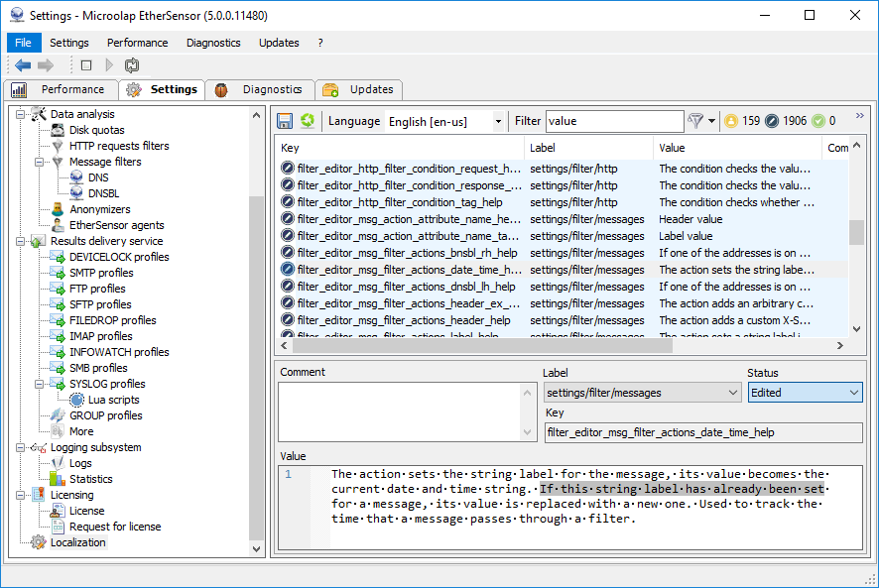This screenshot has width=879, height=588.
Task: Open the ? help menu
Action: 320,43
